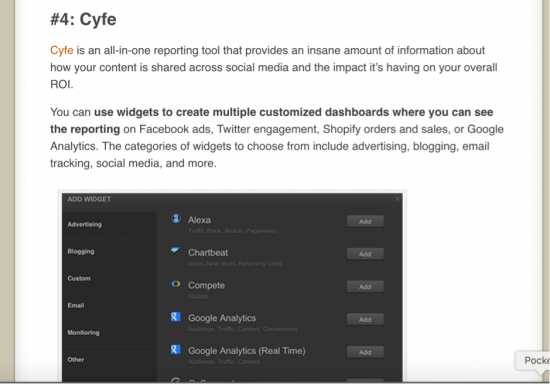Add the Compete widget
This screenshot has width=550, height=384.
coord(365,287)
